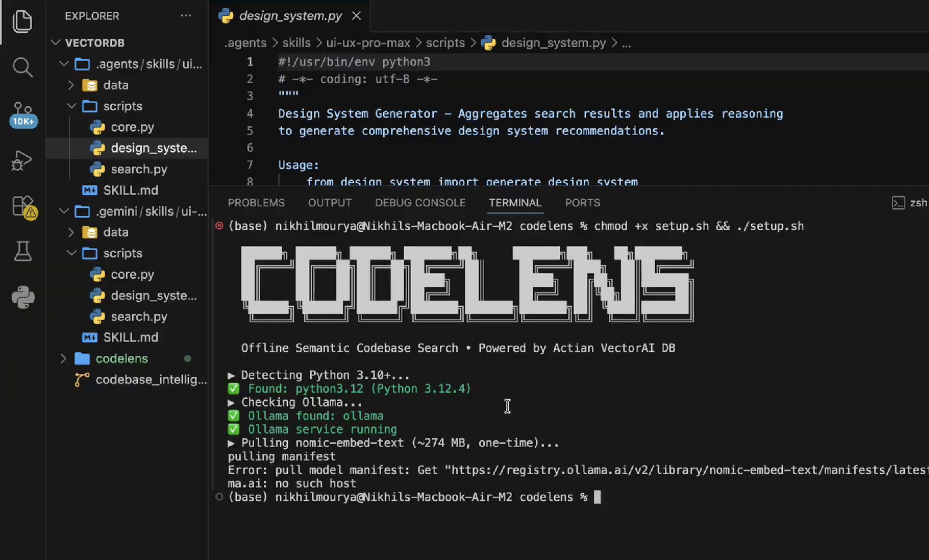Click the modified dot beside codelens folder

tap(187, 358)
